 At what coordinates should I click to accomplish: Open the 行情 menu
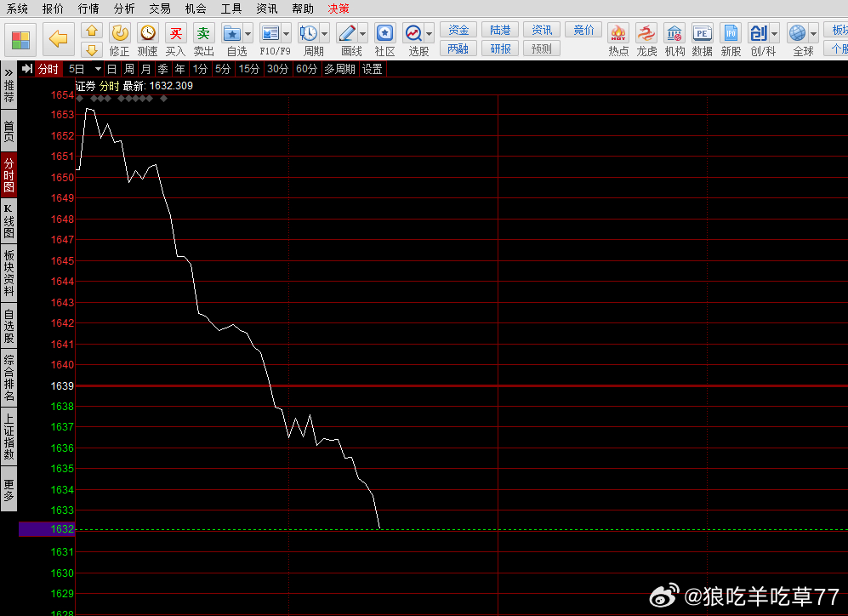[x=88, y=9]
